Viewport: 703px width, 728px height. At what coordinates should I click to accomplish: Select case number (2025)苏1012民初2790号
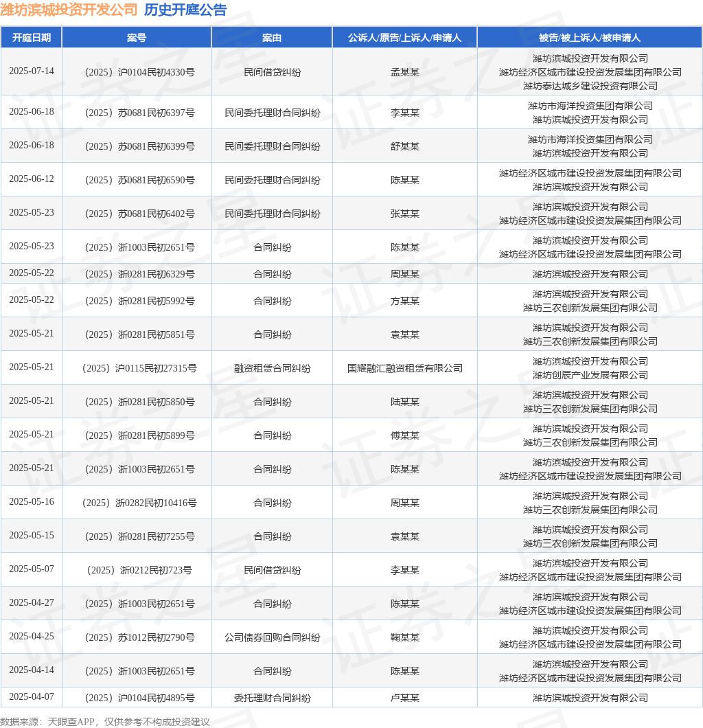(139, 637)
